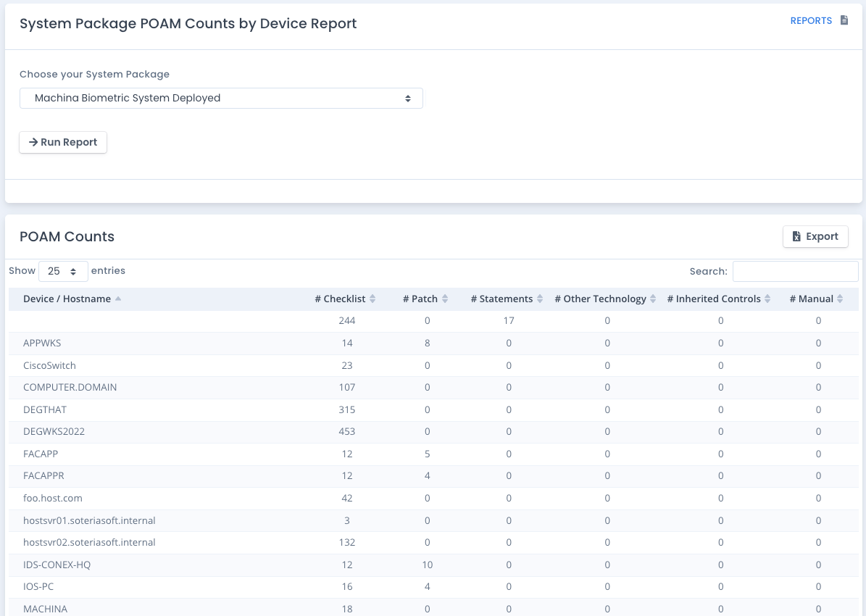Click the FACAPP device name

pyautogui.click(x=41, y=454)
